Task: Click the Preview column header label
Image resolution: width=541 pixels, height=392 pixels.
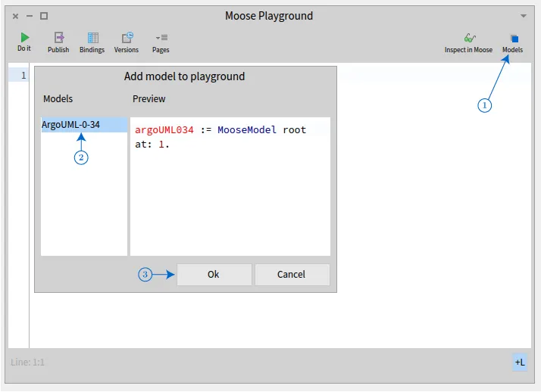Action: tap(149, 99)
